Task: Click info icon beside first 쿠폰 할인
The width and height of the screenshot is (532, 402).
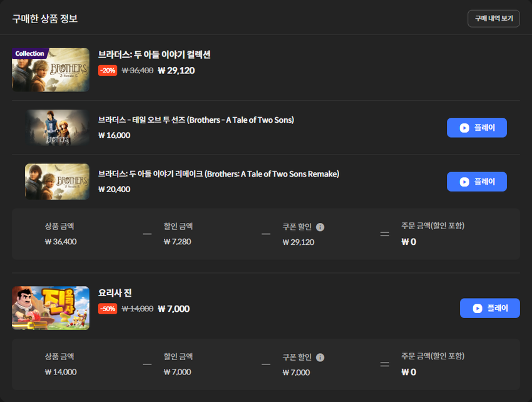Action: tap(320, 227)
